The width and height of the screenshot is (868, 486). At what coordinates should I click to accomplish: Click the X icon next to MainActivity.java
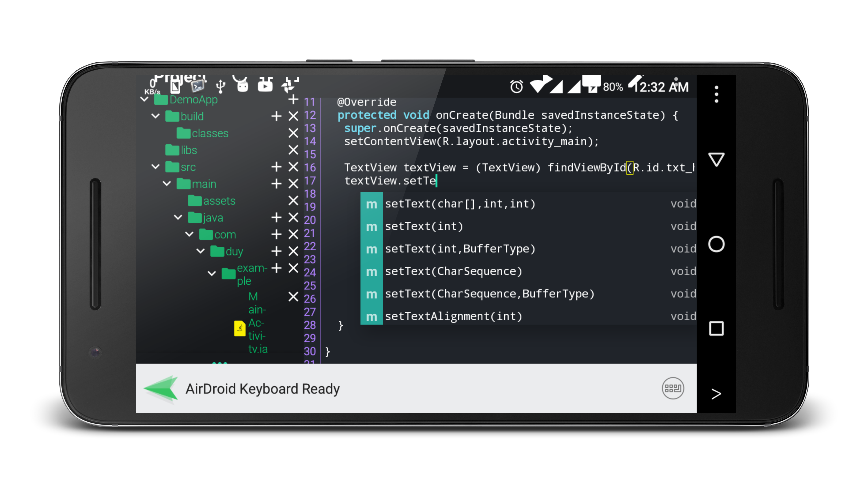tap(293, 297)
